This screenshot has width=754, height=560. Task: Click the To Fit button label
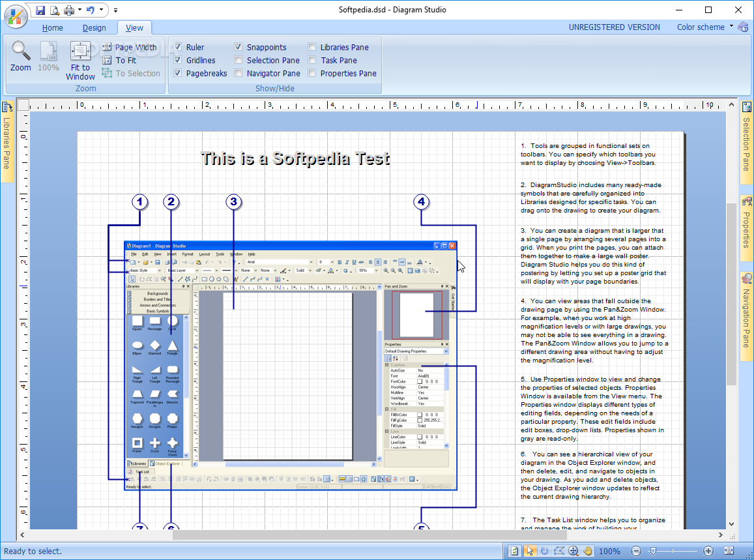pyautogui.click(x=126, y=60)
